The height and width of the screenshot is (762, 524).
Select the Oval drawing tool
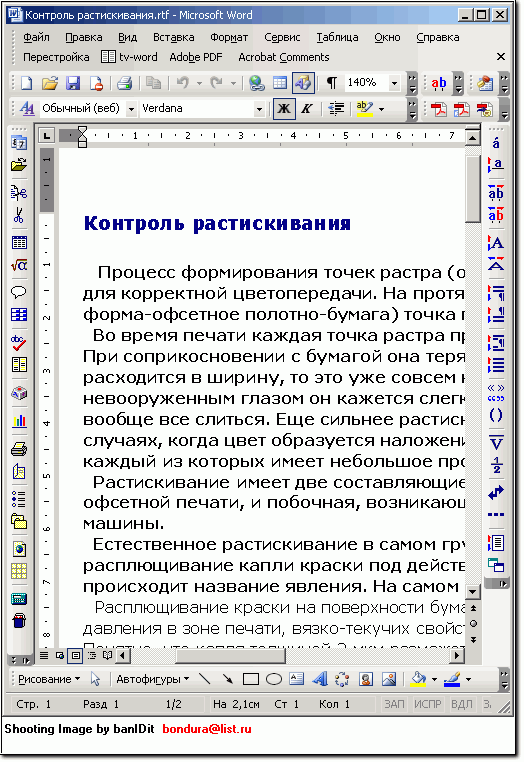tap(274, 680)
